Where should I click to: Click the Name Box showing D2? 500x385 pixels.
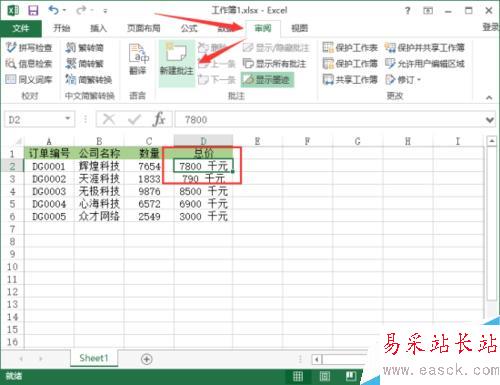35,120
